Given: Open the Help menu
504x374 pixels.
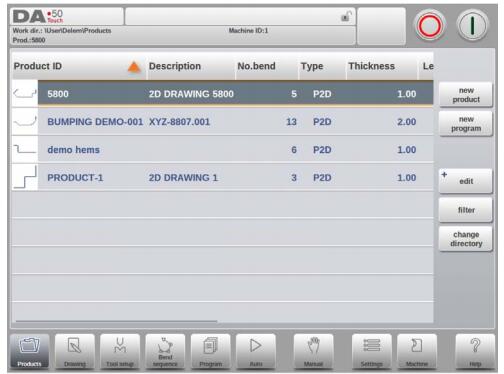Looking at the screenshot, I should click(x=475, y=352).
